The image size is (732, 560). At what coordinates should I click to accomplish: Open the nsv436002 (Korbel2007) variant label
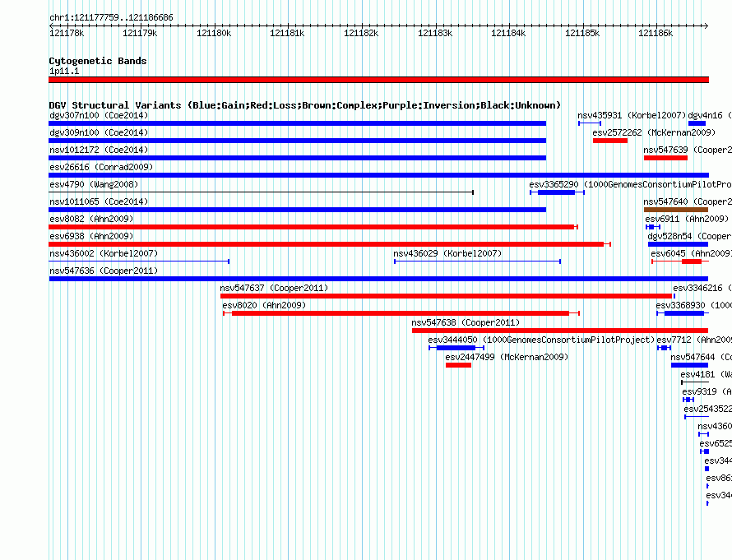(x=104, y=253)
